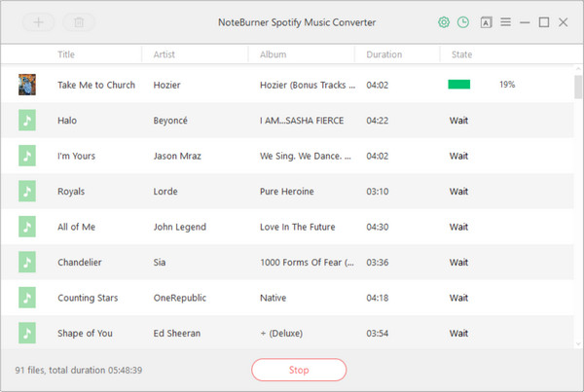Click the Wait state for Shape of You
The width and height of the screenshot is (584, 392).
[458, 334]
